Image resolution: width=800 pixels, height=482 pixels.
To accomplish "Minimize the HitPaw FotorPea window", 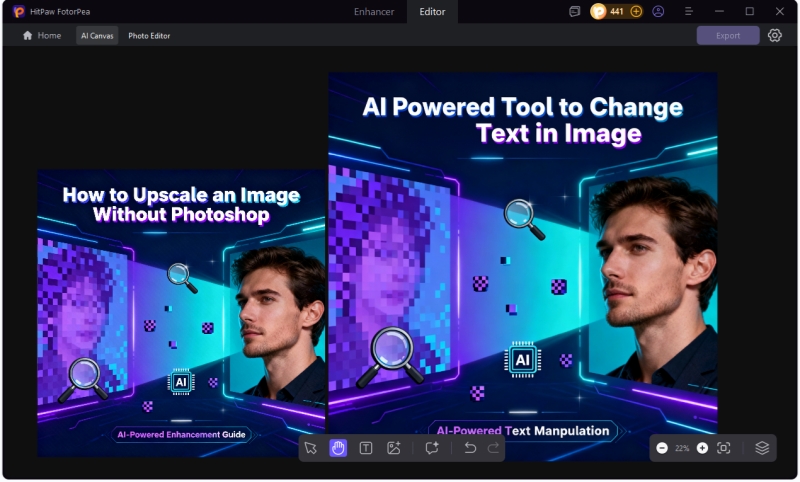I will (719, 11).
